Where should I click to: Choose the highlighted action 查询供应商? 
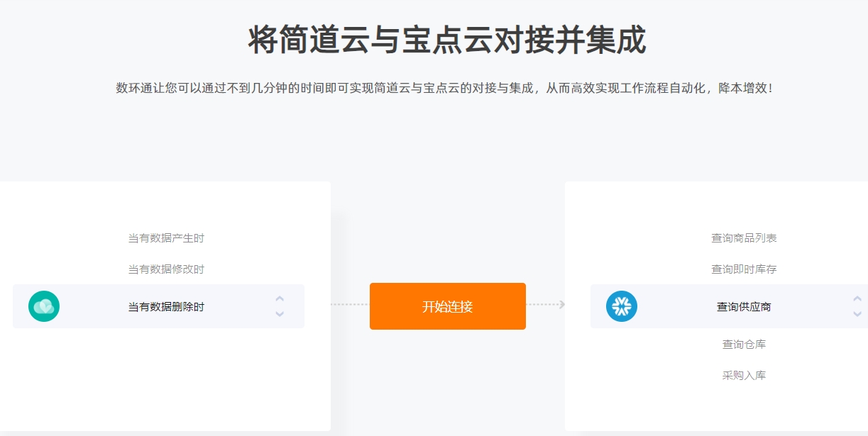[x=744, y=307]
